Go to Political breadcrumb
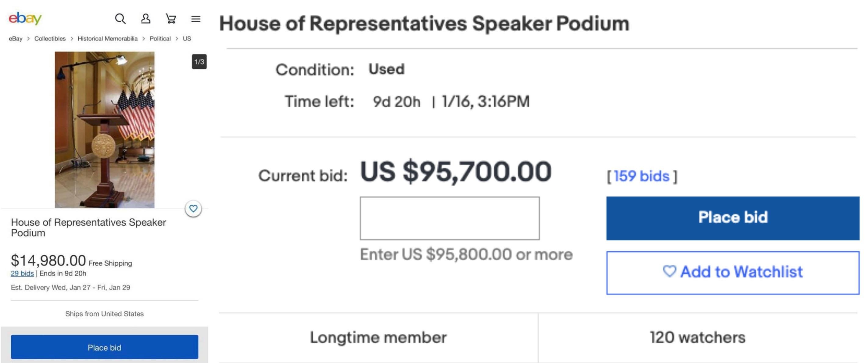868x363 pixels. pos(160,39)
